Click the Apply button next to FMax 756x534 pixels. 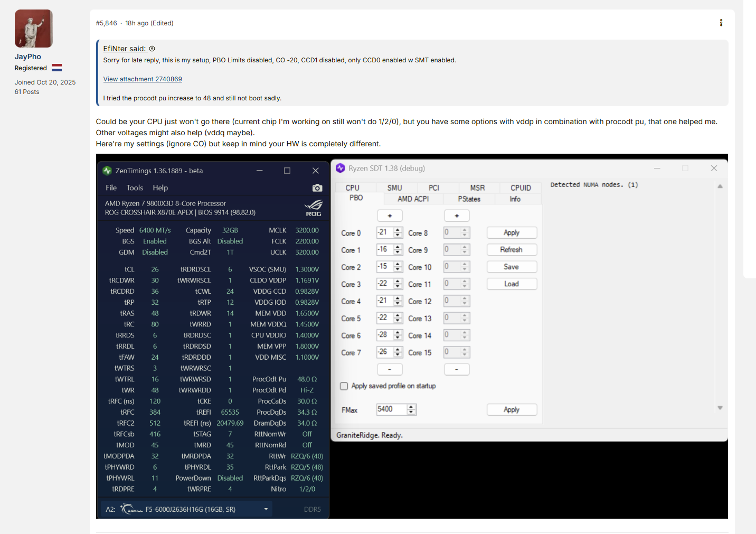click(512, 410)
